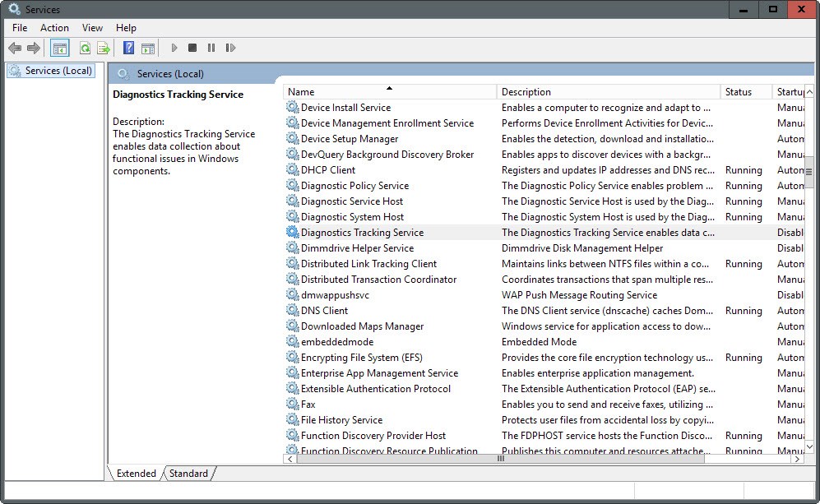
Task: Click Running status of DNS Client
Action: coord(744,311)
